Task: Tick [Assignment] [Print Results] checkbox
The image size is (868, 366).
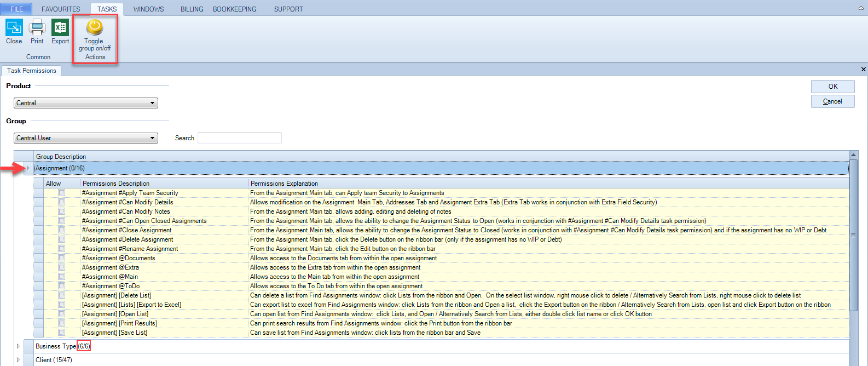Action: pyautogui.click(x=62, y=323)
